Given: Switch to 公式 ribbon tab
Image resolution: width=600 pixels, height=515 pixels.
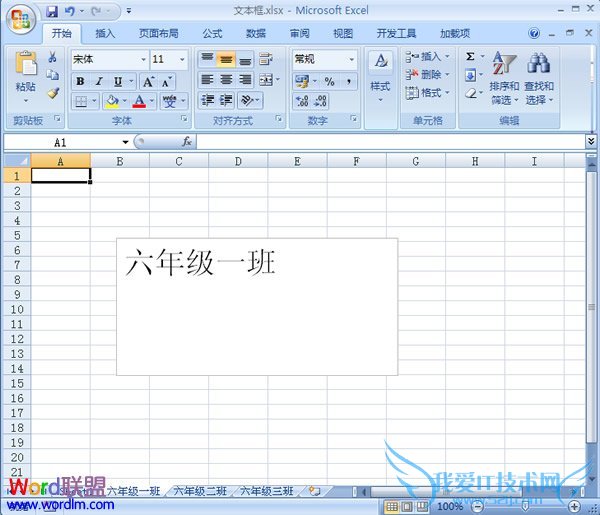Looking at the screenshot, I should (212, 34).
